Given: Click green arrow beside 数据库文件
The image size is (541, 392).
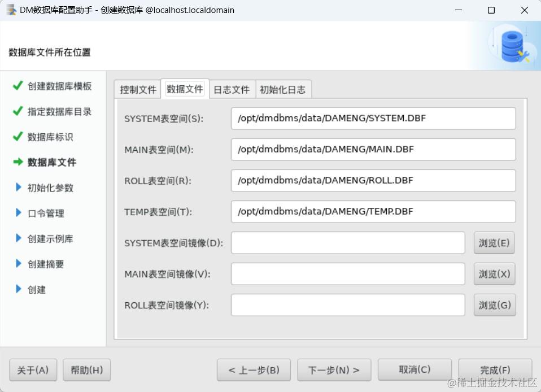Looking at the screenshot, I should [18, 162].
